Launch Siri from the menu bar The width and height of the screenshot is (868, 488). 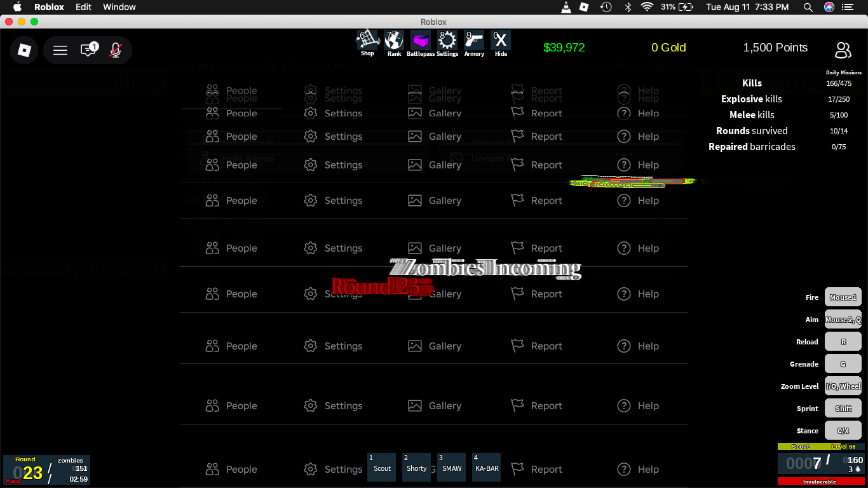click(829, 7)
